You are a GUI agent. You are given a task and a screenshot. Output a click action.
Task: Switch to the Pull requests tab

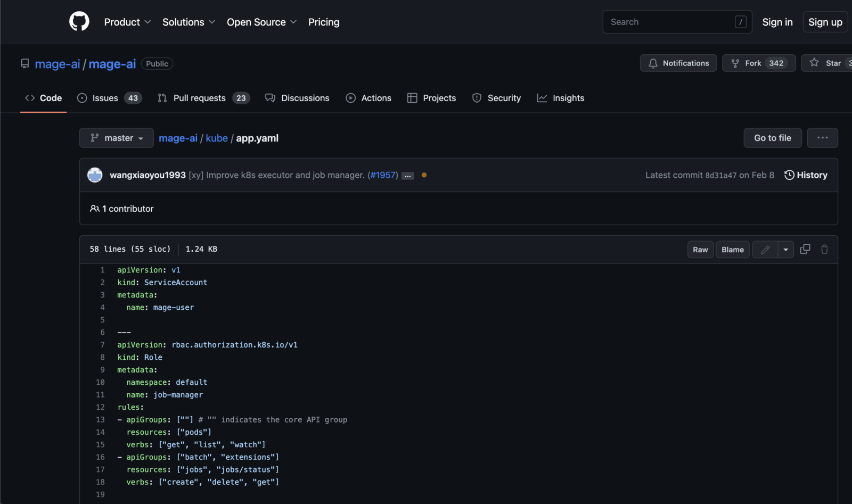point(199,98)
